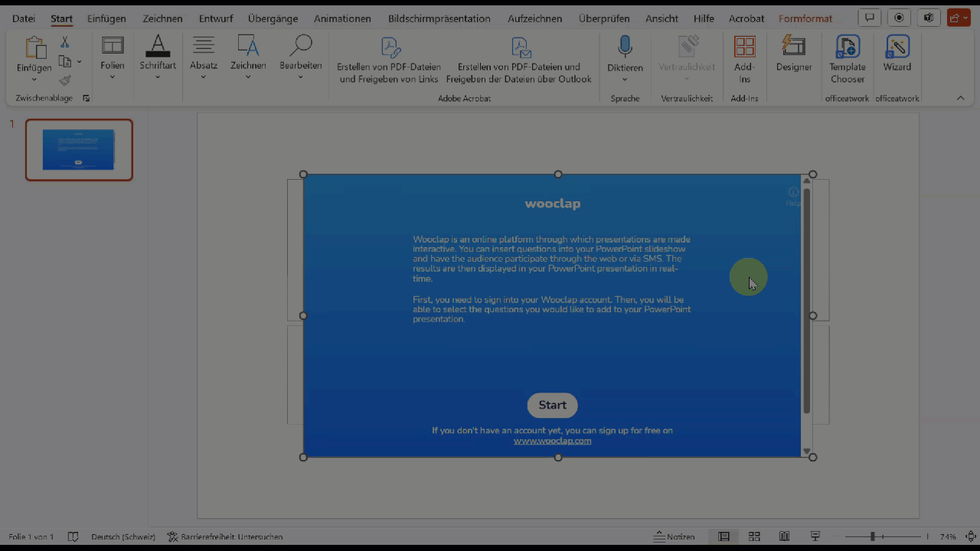Image resolution: width=980 pixels, height=551 pixels.
Task: Open the Ansicht tab
Action: click(661, 18)
